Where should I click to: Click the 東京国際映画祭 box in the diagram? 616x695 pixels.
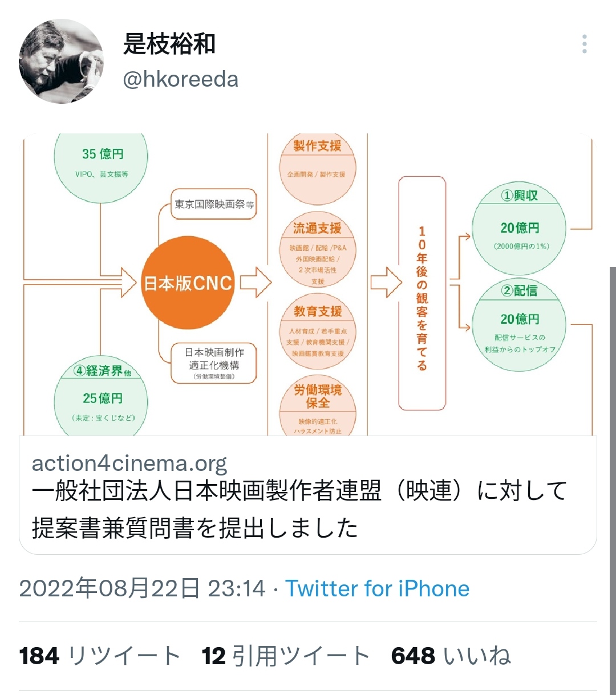(214, 205)
